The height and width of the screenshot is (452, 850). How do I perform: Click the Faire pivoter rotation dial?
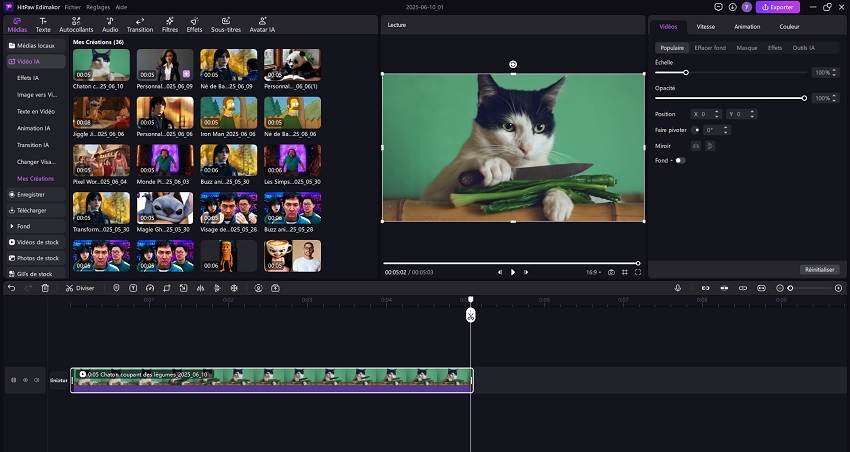(x=696, y=130)
